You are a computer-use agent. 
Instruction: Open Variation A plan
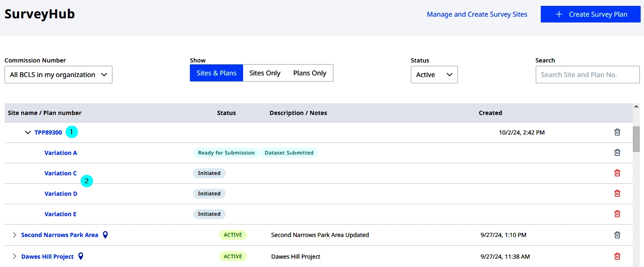(61, 153)
